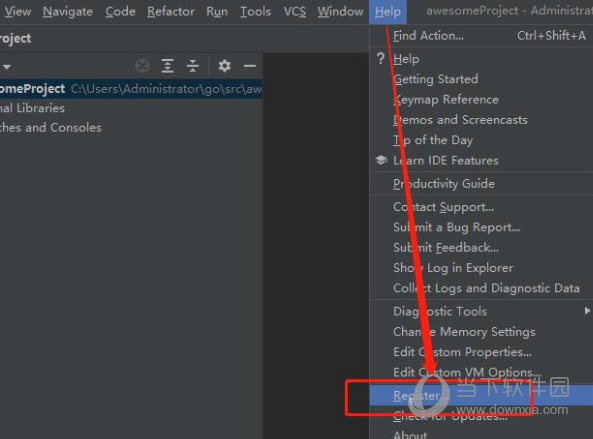Open Keymap Reference
The image size is (593, 439).
point(481,99)
